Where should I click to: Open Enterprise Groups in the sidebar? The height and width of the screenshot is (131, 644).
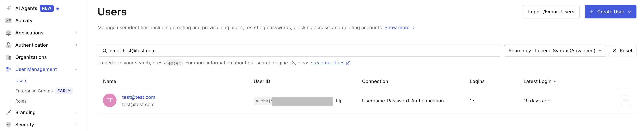(34, 91)
